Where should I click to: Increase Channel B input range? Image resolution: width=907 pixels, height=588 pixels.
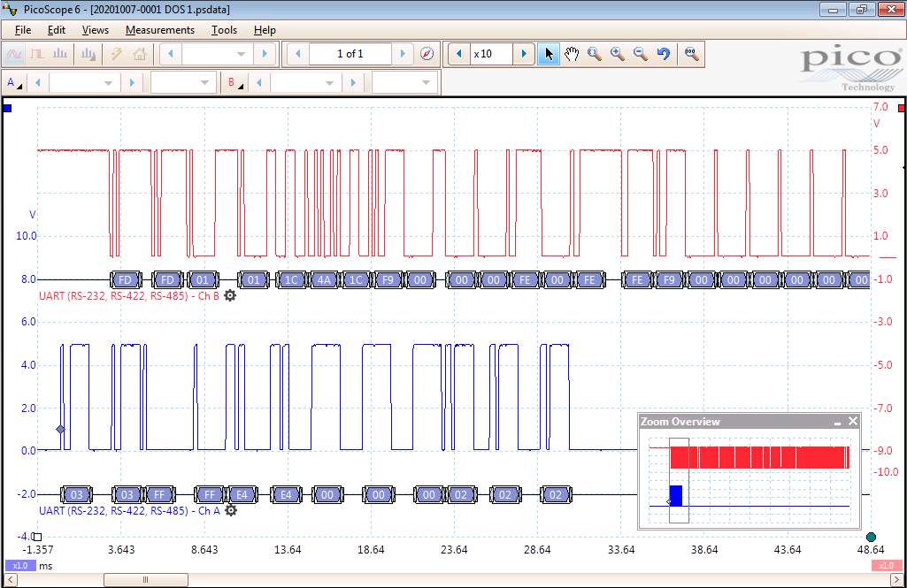(352, 83)
